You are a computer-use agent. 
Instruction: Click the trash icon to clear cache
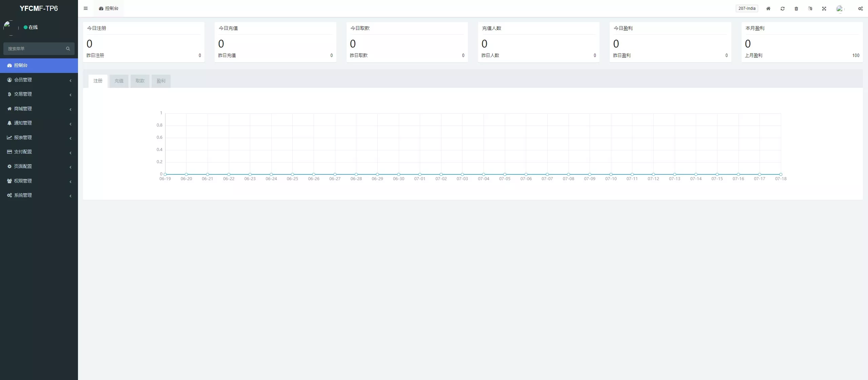pos(796,8)
